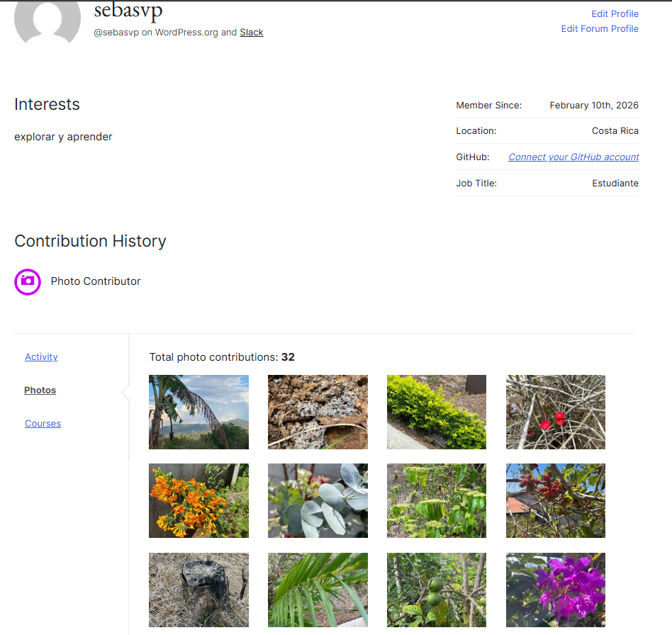View the bright green hedge photo
Viewport: 672px width, 635px height.
pos(436,412)
